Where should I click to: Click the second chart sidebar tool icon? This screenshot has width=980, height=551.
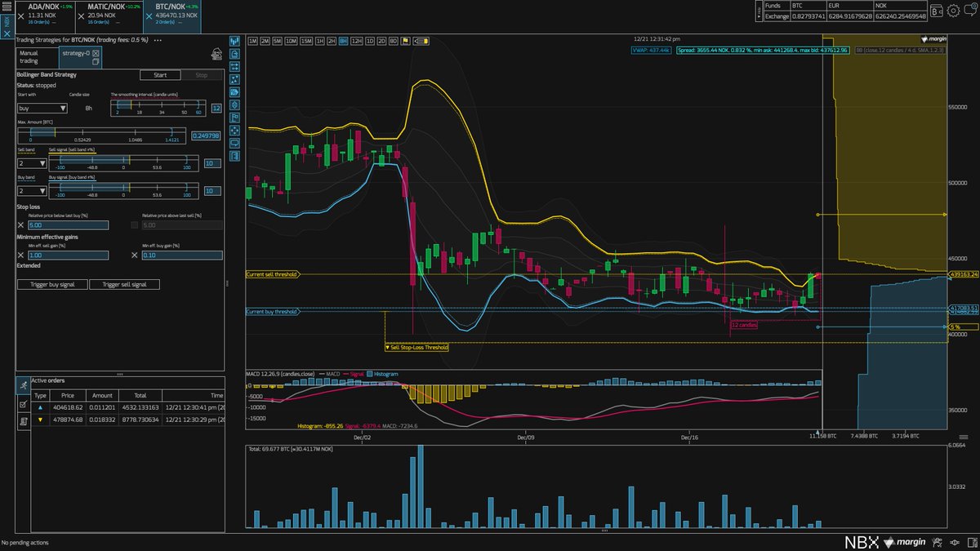point(234,53)
